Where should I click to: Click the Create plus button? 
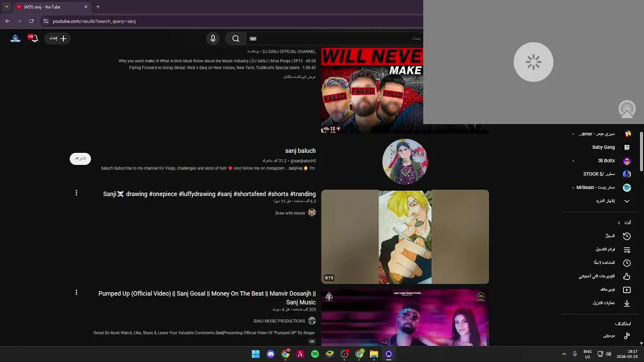(x=58, y=38)
